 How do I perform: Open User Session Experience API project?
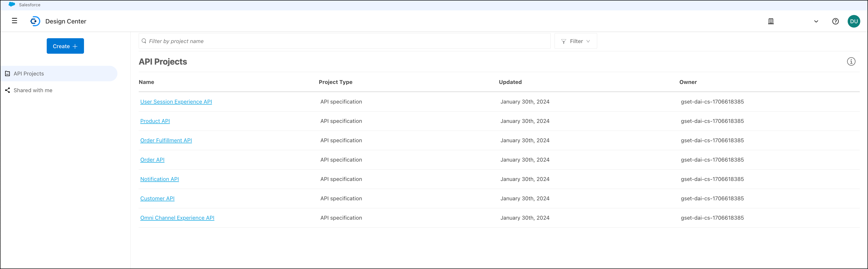176,102
